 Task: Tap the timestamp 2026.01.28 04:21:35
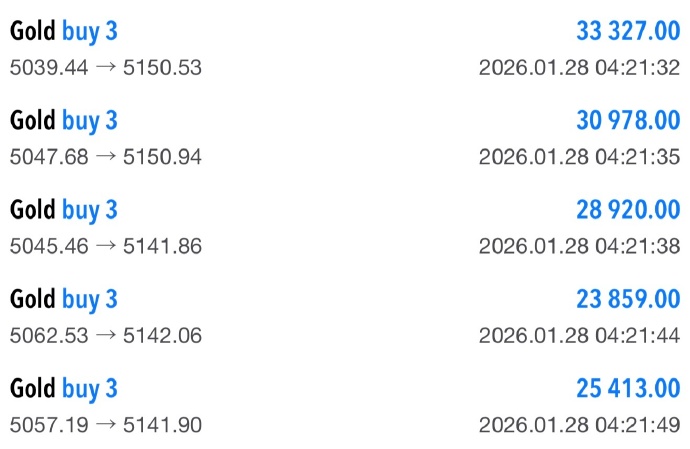click(579, 157)
